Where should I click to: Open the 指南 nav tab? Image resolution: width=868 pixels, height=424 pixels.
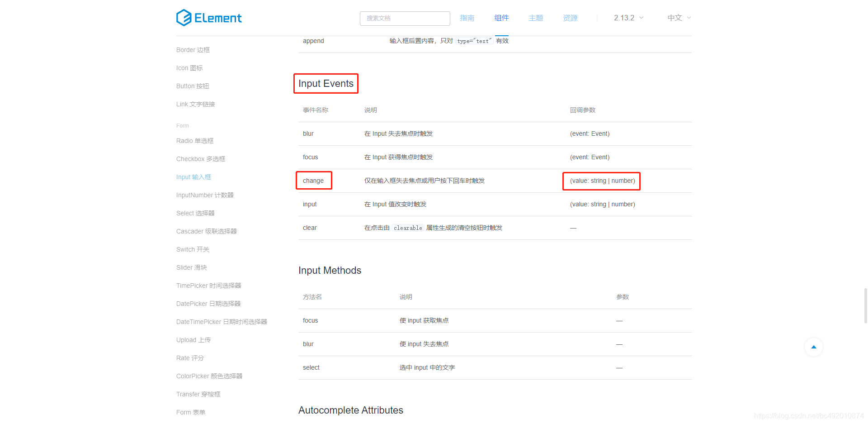point(467,18)
